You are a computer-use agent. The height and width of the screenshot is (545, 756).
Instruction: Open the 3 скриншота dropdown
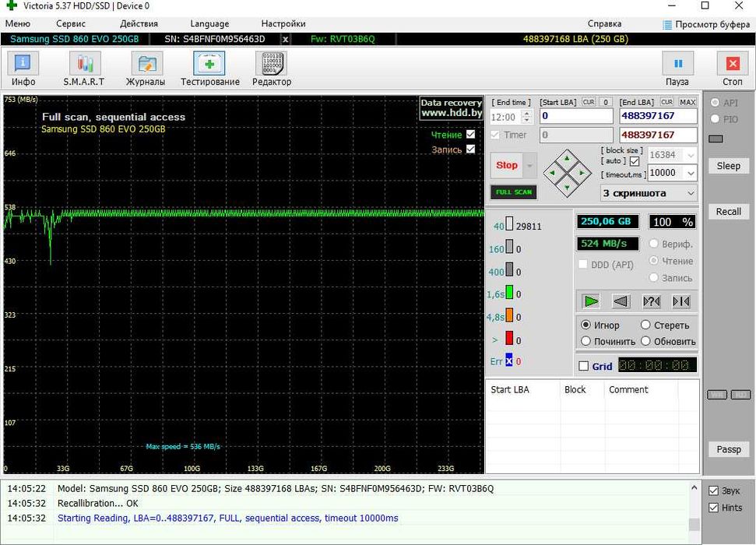pyautogui.click(x=648, y=193)
